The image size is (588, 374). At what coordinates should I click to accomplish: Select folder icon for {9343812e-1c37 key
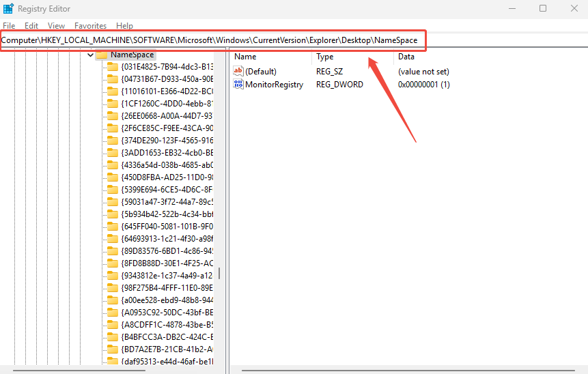[113, 276]
